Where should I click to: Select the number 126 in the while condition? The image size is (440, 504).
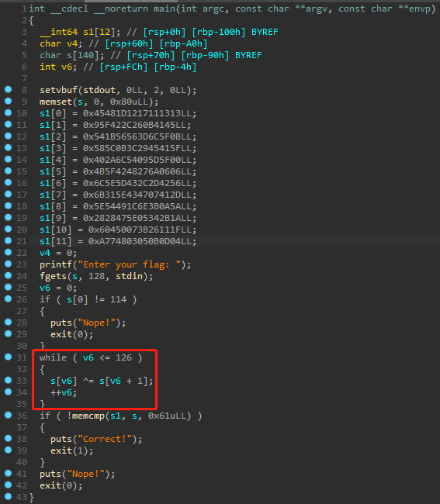[x=123, y=357]
